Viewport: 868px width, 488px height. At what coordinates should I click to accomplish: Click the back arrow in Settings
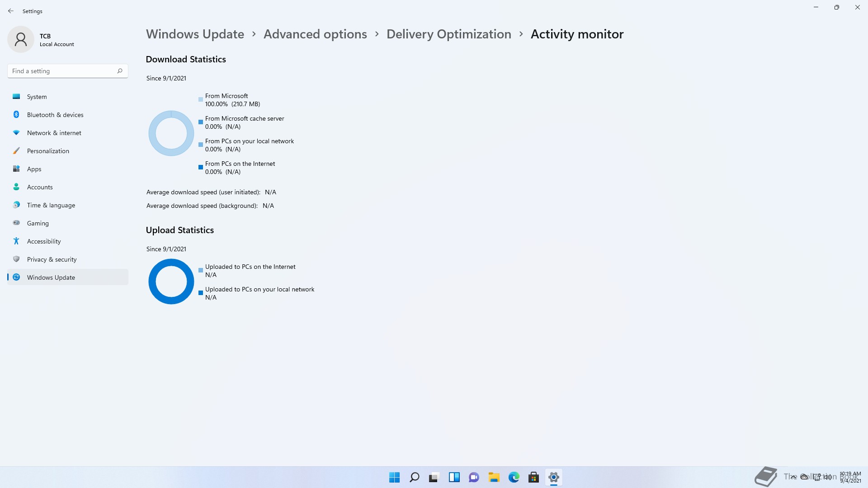pos(11,11)
